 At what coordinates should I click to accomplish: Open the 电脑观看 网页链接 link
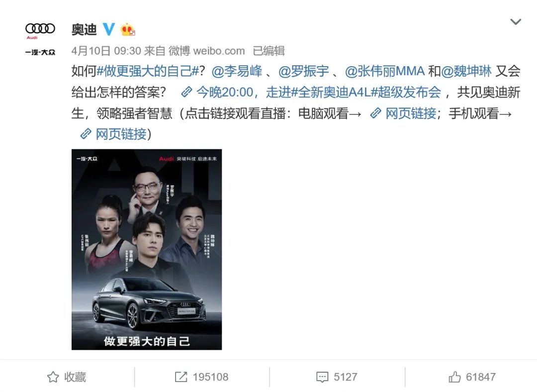click(403, 113)
